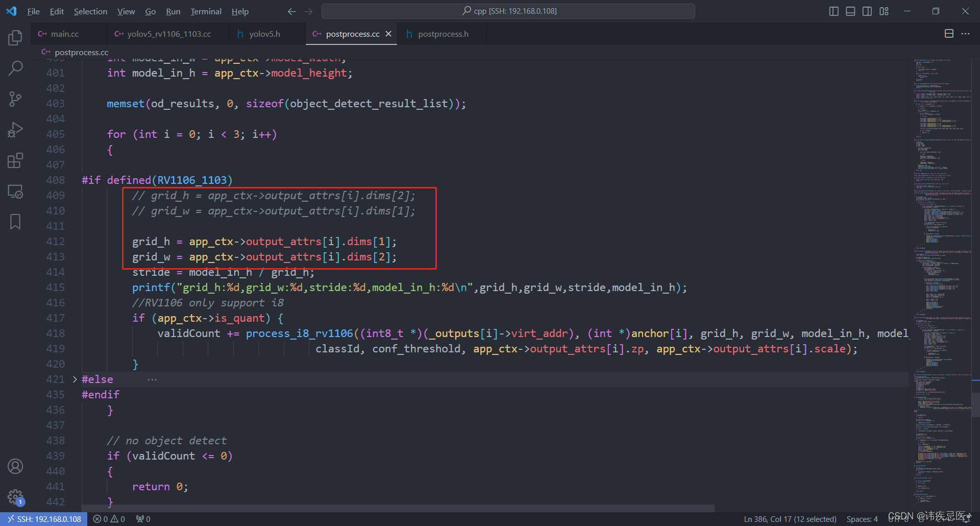Close the postprocess.cc tab
The image size is (980, 526).
(x=388, y=34)
